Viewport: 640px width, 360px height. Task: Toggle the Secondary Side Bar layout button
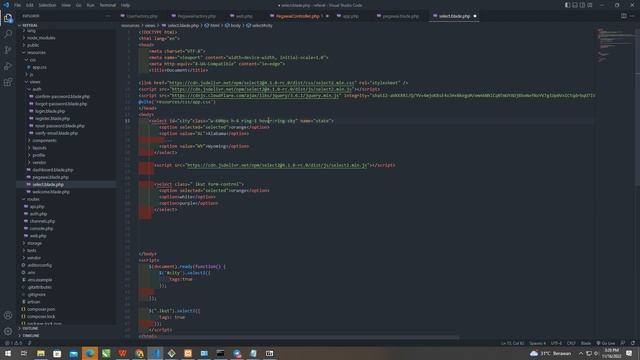tap(582, 5)
